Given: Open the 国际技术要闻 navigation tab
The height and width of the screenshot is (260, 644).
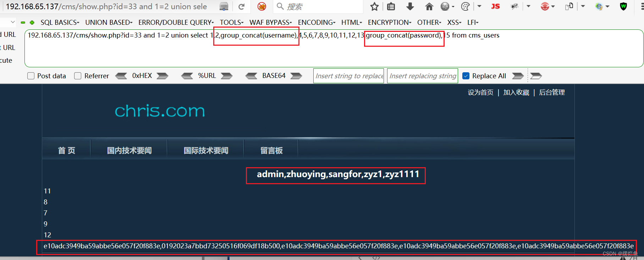Looking at the screenshot, I should click(x=206, y=151).
